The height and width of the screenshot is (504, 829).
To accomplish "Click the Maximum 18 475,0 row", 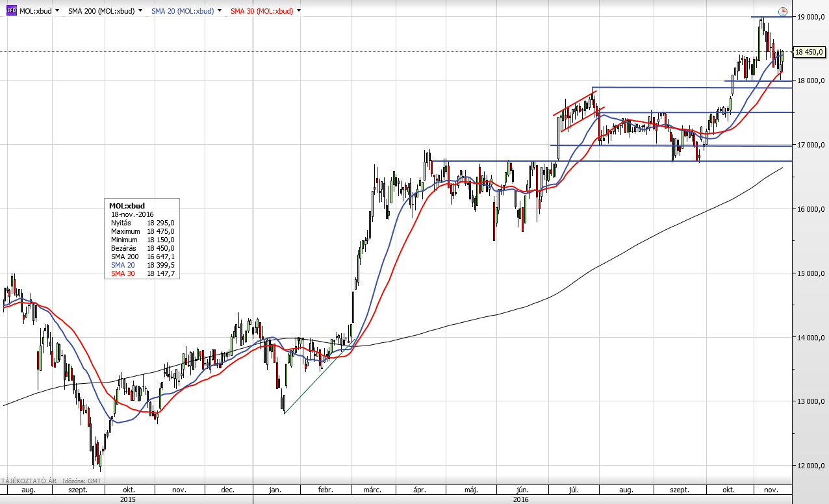I will coord(142,231).
